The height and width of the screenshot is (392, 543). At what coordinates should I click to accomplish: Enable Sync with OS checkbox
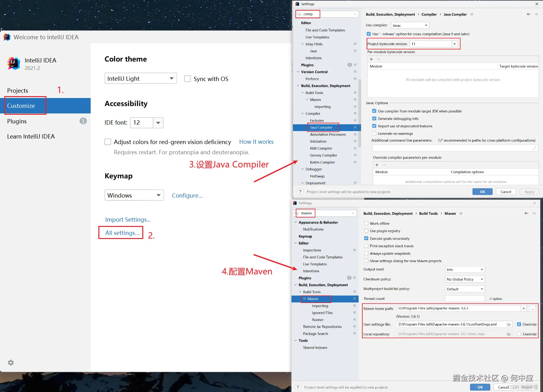pos(187,79)
